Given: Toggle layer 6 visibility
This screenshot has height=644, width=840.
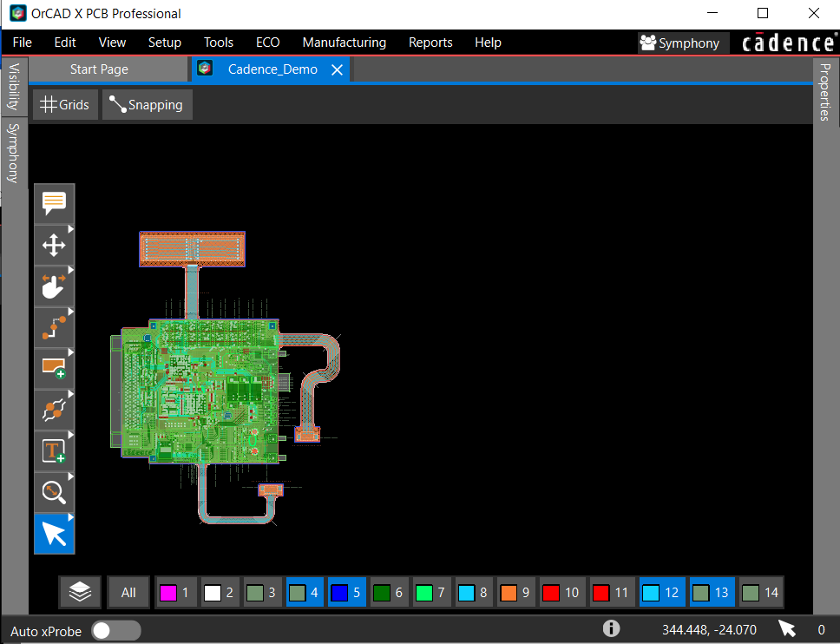Looking at the screenshot, I should point(389,592).
